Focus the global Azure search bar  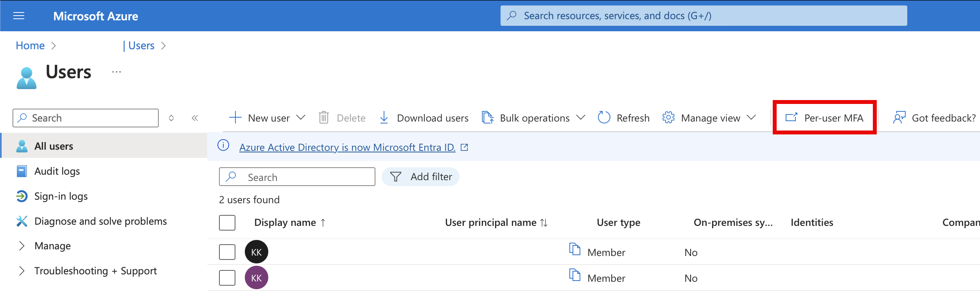tap(704, 16)
